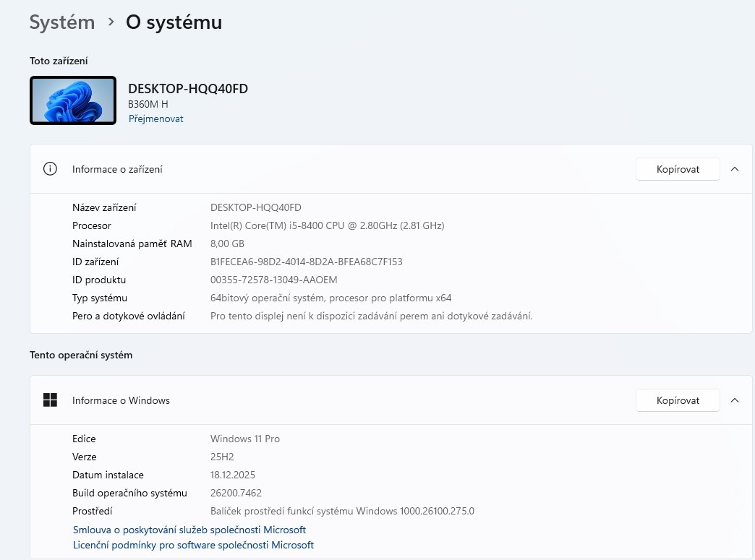Navigate back via the Systém breadcrumb

[x=61, y=22]
